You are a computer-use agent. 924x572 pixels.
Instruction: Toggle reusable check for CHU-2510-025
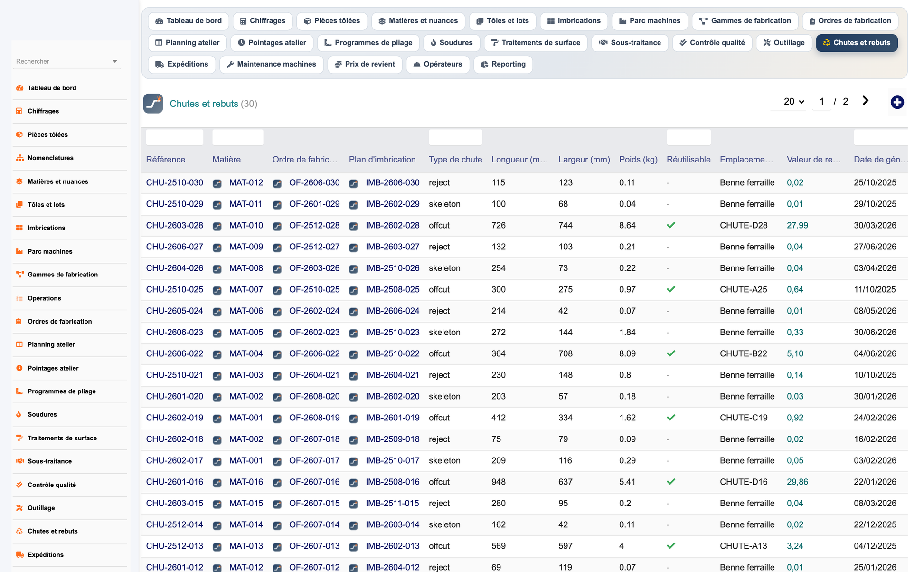[x=671, y=289]
